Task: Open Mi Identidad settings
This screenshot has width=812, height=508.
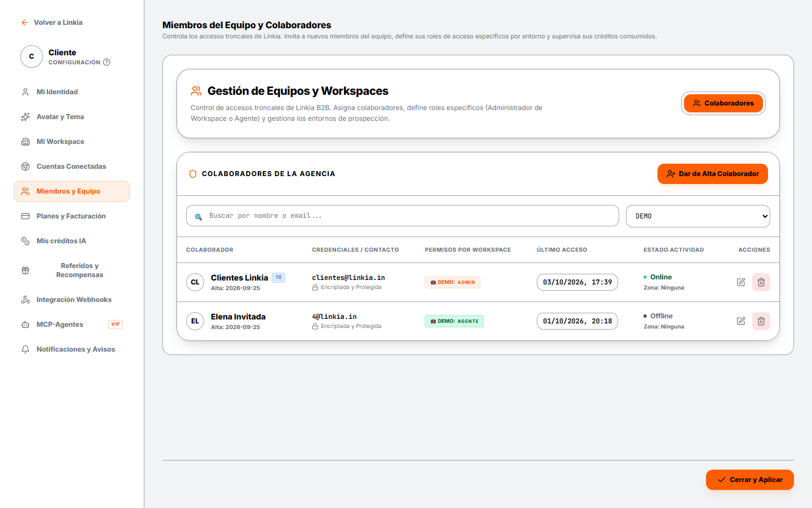Action: click(72, 92)
